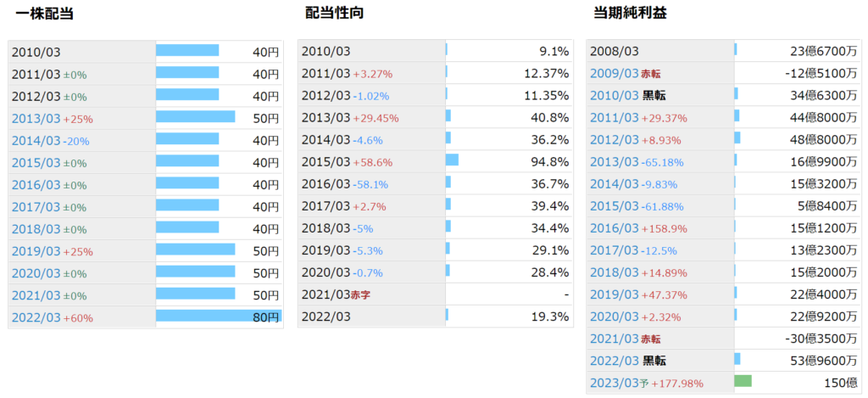Select the 48億8000万 net income value
Image resolution: width=868 pixels, height=398 pixels.
point(825,140)
